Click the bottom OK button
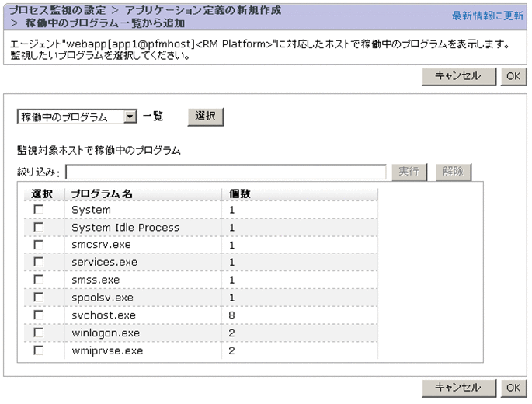 (x=513, y=388)
